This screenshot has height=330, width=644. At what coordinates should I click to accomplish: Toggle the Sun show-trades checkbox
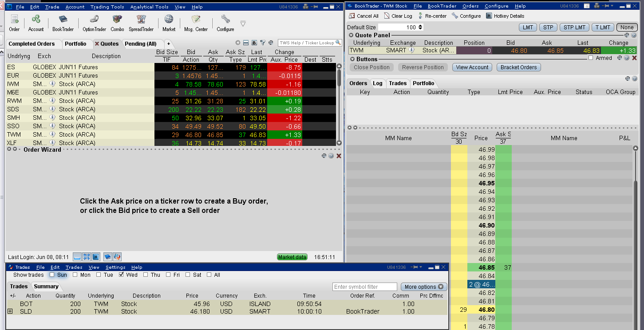click(52, 275)
